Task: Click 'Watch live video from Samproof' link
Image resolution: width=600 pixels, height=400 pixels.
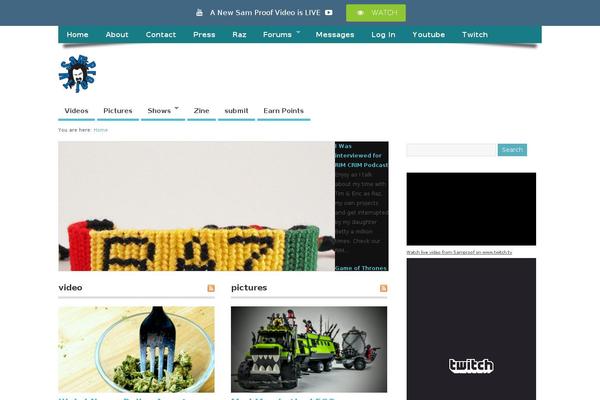Action: coord(459,252)
